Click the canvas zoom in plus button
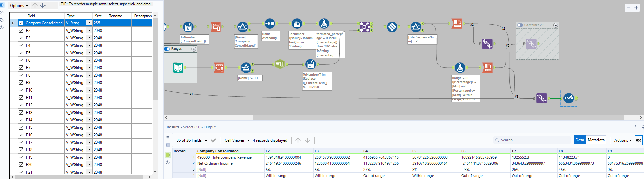The width and height of the screenshot is (644, 179). click(636, 8)
